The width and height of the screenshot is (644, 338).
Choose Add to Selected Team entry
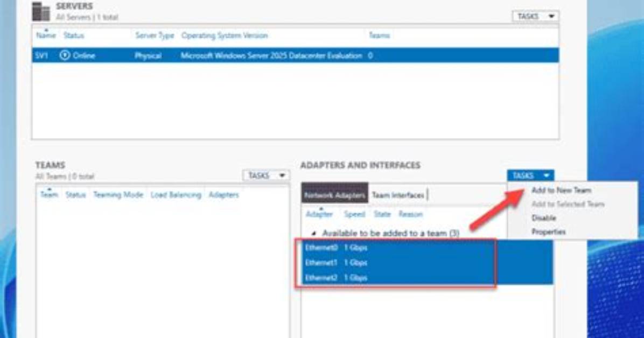point(568,204)
